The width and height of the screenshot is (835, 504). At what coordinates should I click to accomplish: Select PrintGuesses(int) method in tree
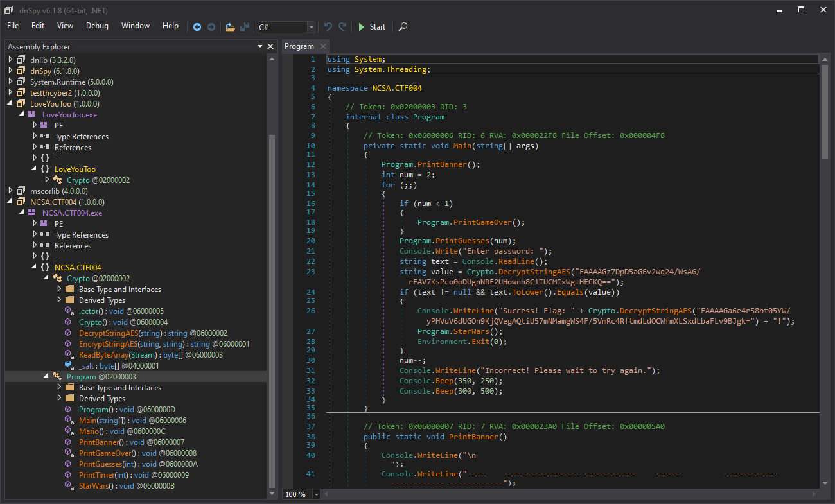tap(138, 464)
